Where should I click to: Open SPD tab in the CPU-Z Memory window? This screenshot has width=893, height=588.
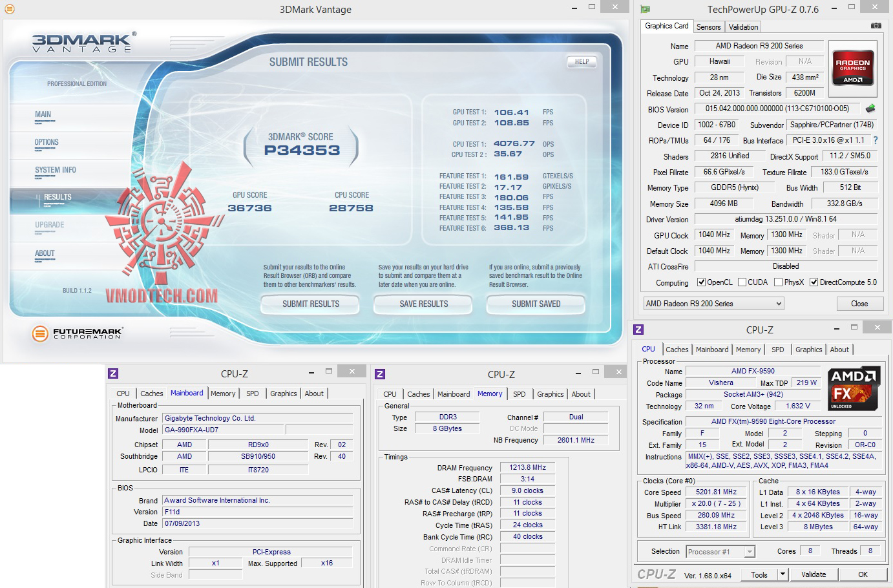(519, 394)
